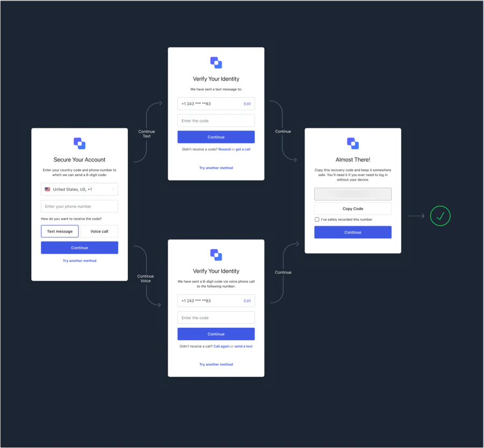The width and height of the screenshot is (484, 448).
Task: Focus Enter the code field on voice call card
Action: click(216, 317)
